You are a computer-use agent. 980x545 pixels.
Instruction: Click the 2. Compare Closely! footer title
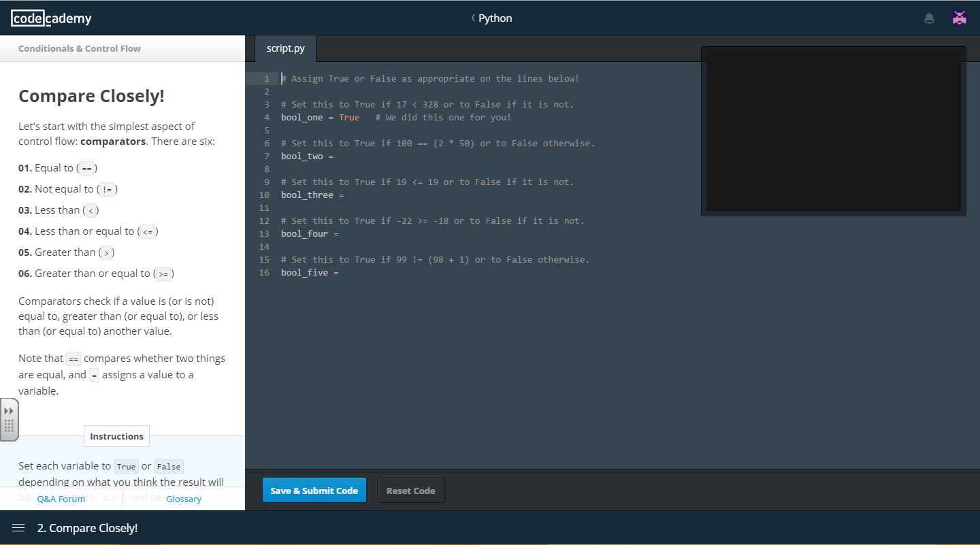[87, 528]
